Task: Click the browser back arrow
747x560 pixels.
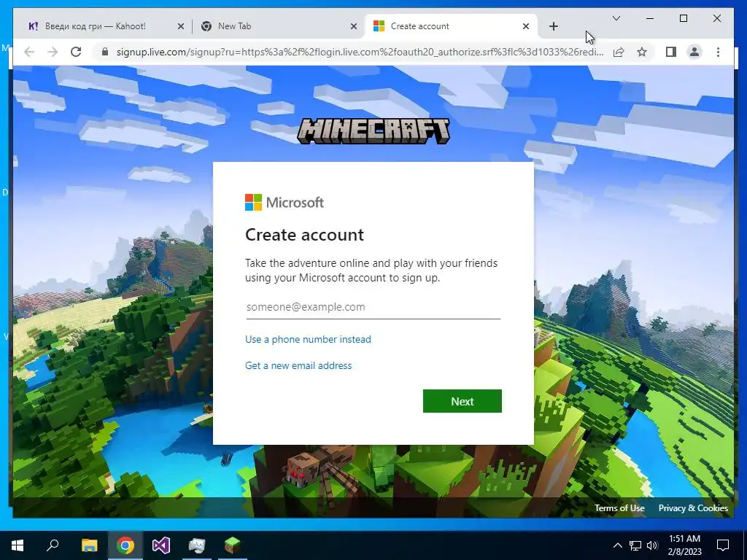Action: (x=29, y=52)
